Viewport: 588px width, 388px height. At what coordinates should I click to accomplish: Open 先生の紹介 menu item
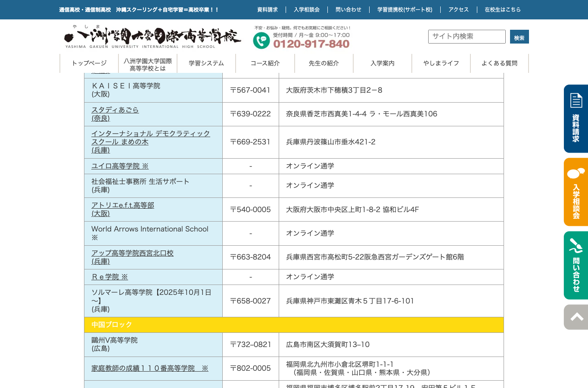pyautogui.click(x=324, y=63)
